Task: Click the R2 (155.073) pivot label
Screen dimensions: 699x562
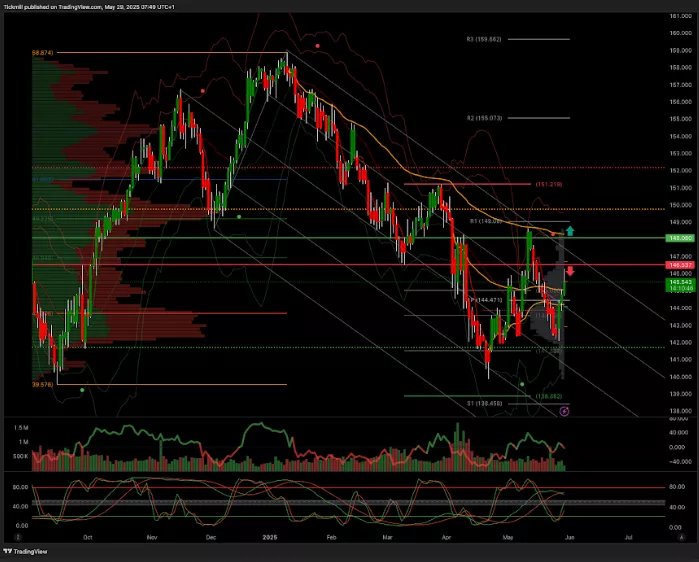Action: [484, 117]
